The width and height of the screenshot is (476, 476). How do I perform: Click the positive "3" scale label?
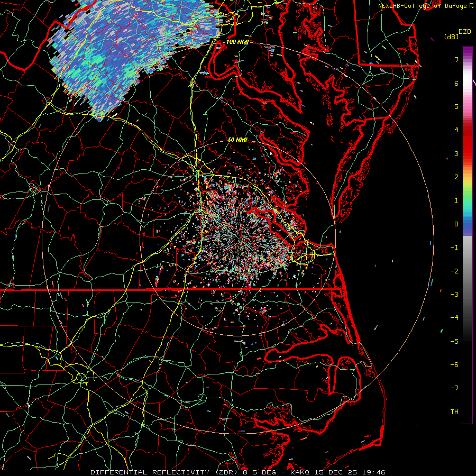coord(456,153)
